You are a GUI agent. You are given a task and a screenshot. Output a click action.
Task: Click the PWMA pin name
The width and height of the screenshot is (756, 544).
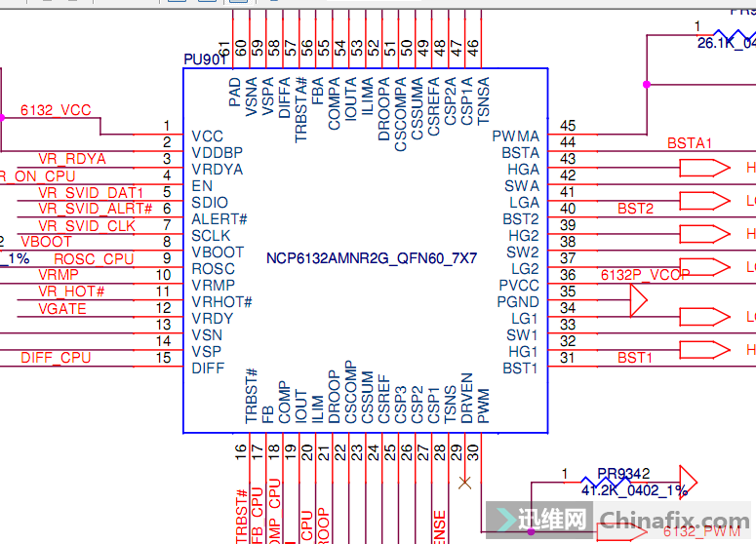point(515,136)
